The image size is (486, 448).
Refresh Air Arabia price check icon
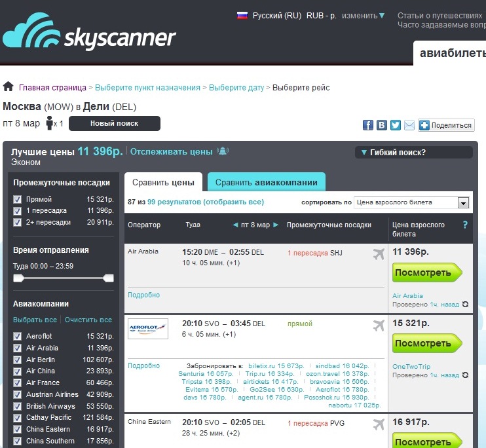465,305
